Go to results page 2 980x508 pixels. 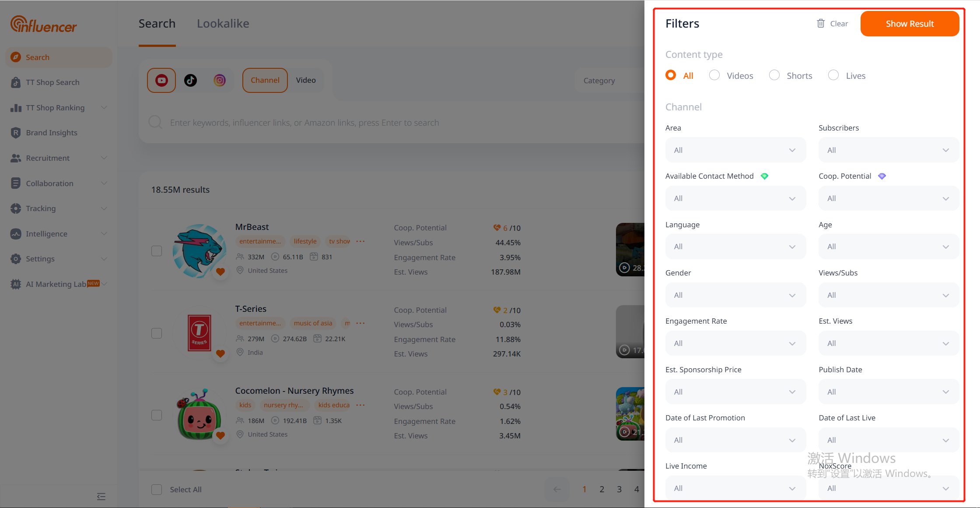click(x=602, y=489)
